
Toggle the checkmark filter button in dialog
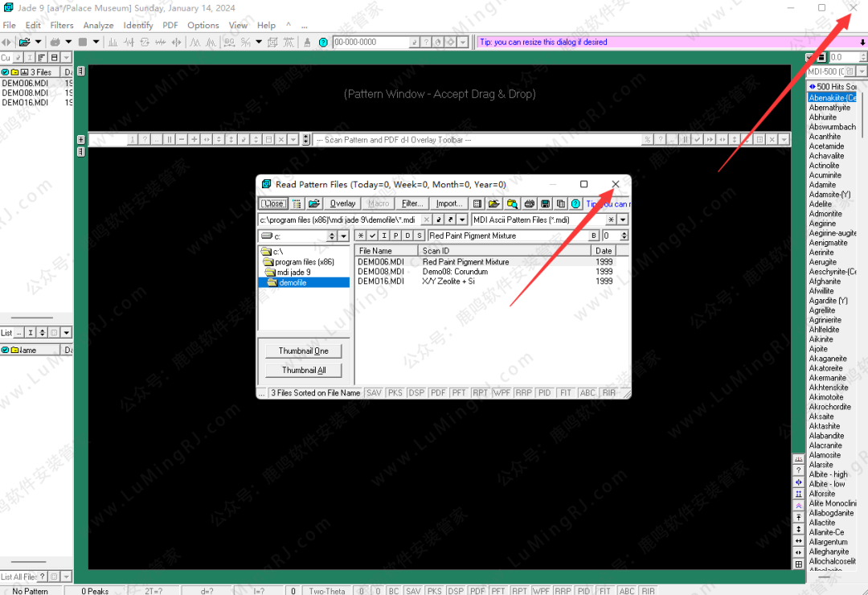(373, 236)
